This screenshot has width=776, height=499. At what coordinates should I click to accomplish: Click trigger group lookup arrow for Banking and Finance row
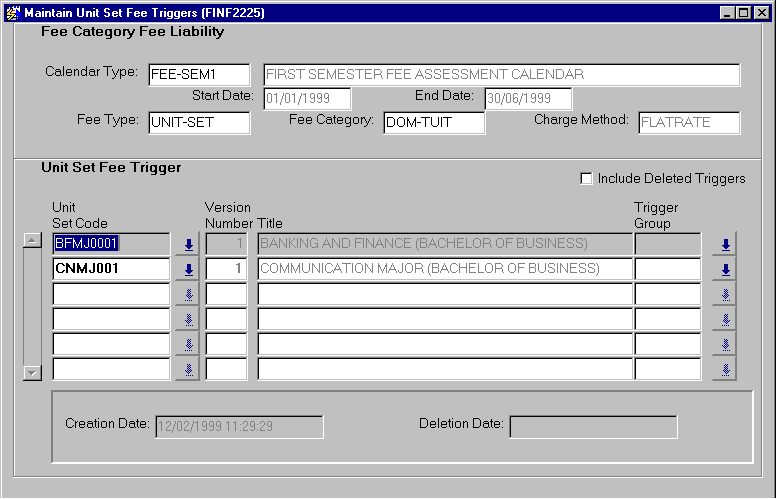[x=726, y=244]
